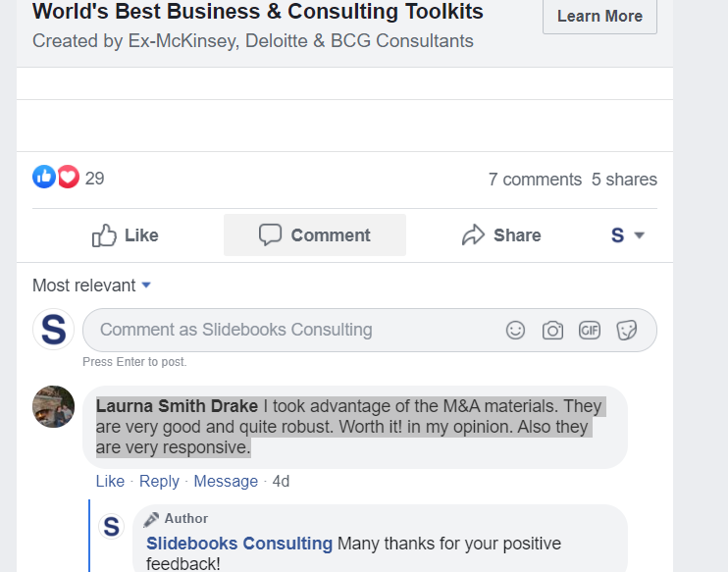Viewport: 728px width, 572px height.
Task: Click in the Comment as Slidebooks Consulting field
Action: tap(294, 331)
